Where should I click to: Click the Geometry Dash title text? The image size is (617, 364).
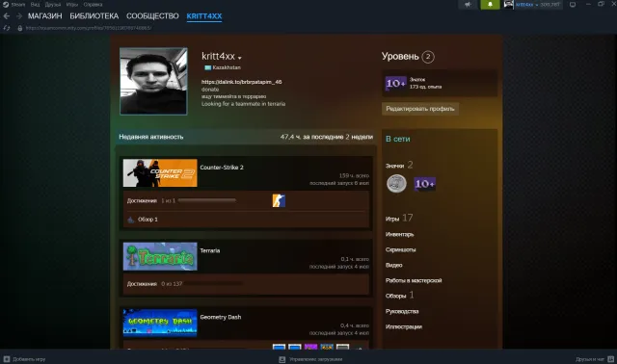(x=221, y=317)
